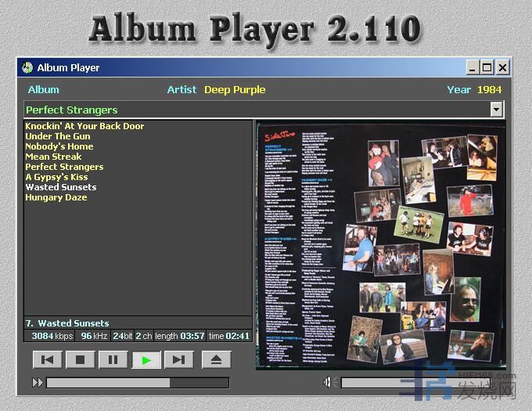Select A Gypsy's Kiss in the playlist
This screenshot has width=532, height=411.
pyautogui.click(x=56, y=177)
